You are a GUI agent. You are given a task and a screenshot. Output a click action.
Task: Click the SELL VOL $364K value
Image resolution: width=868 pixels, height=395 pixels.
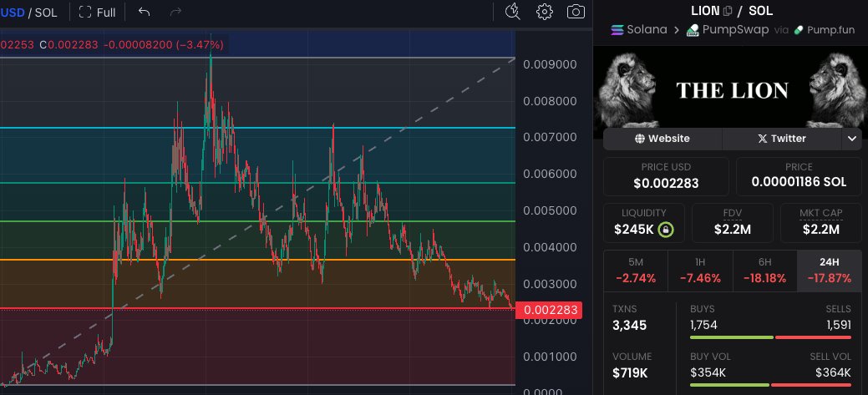(x=833, y=373)
